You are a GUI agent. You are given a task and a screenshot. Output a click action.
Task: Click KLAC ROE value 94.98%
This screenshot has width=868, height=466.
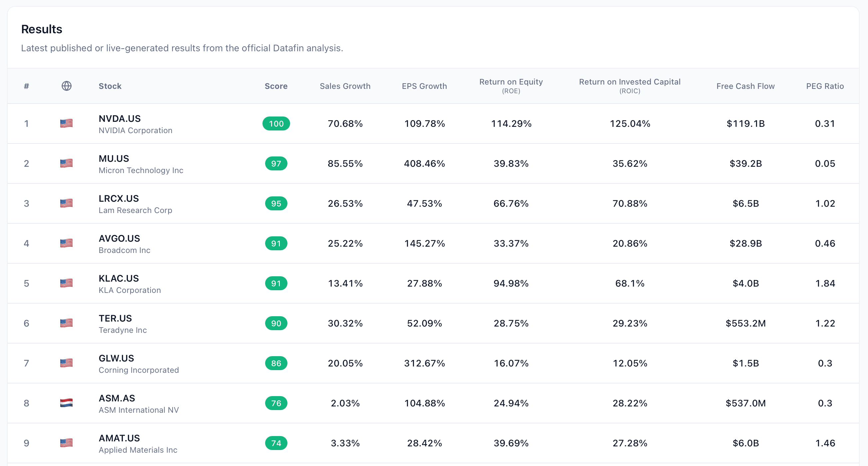(511, 283)
